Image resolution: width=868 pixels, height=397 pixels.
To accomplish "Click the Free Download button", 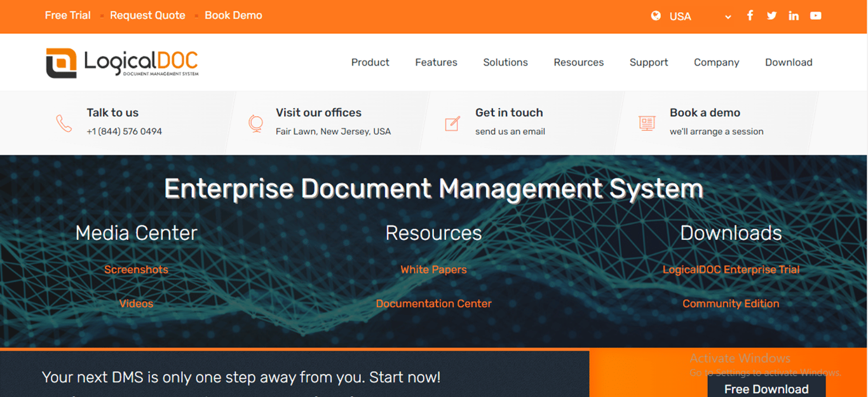I will click(x=766, y=387).
